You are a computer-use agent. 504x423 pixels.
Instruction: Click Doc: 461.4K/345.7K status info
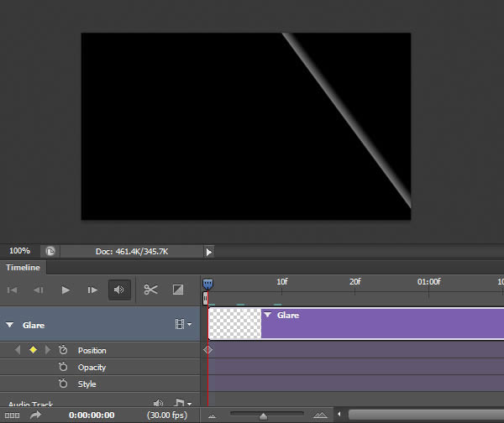[132, 252]
